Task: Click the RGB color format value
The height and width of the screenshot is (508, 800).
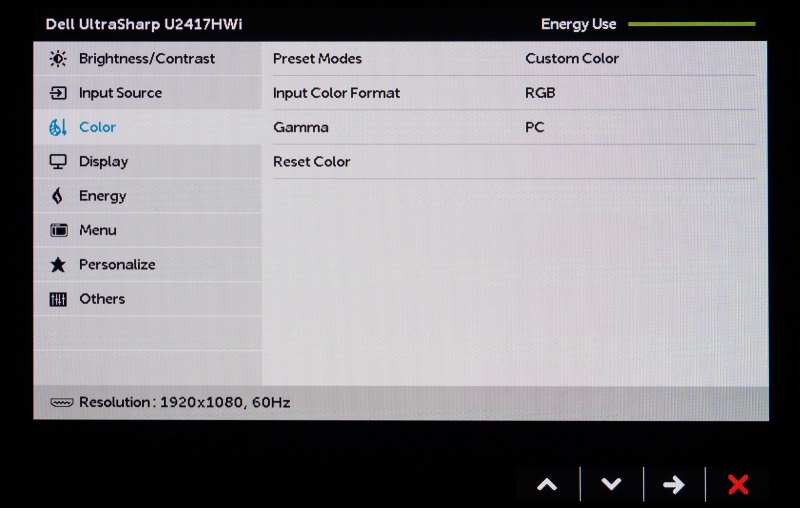Action: pyautogui.click(x=540, y=93)
